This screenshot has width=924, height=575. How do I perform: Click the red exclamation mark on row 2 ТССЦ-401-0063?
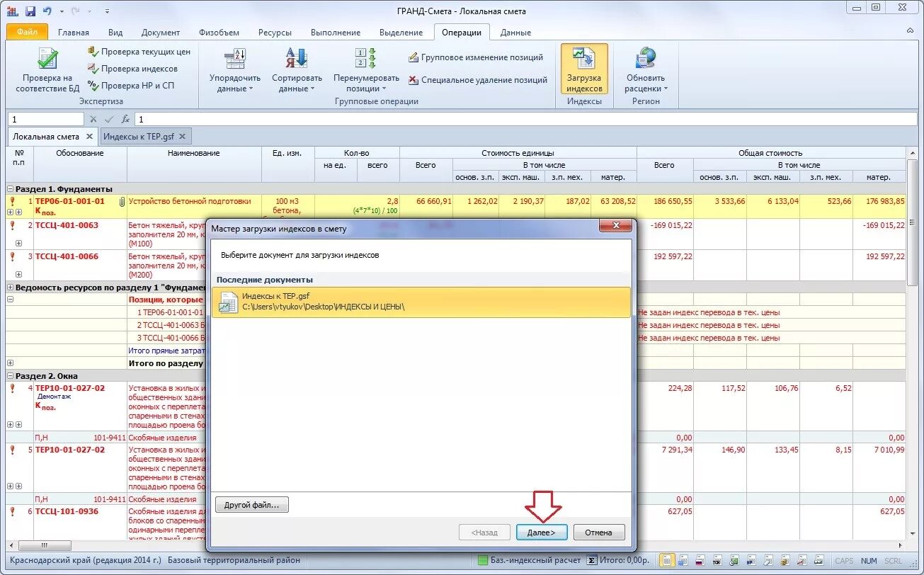[12, 225]
